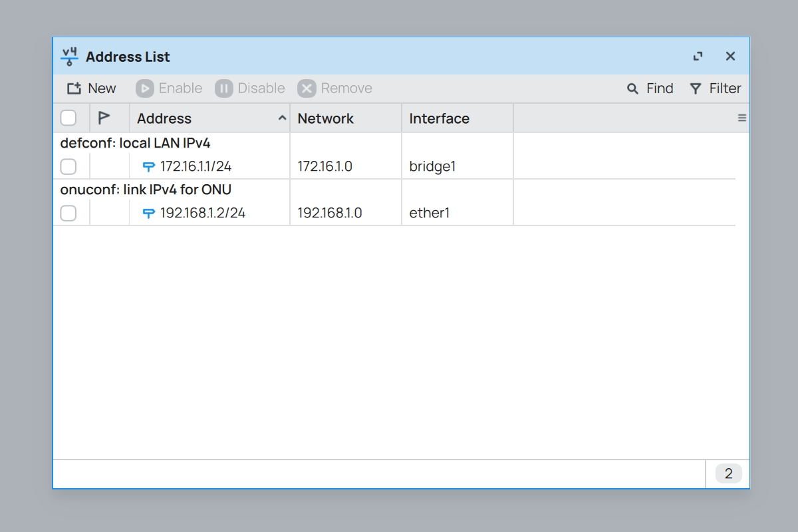Sort by the Network column header
Viewport: 798px width, 532px height.
pos(326,118)
